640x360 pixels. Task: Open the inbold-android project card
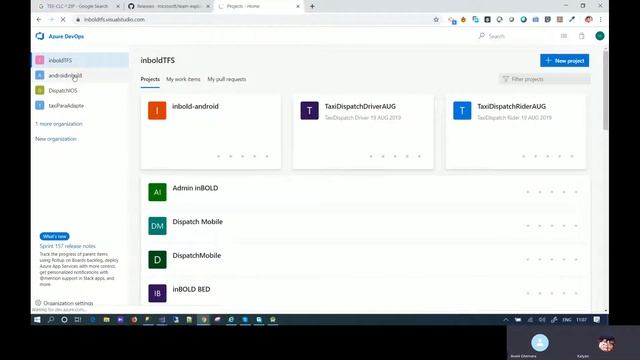[211, 131]
